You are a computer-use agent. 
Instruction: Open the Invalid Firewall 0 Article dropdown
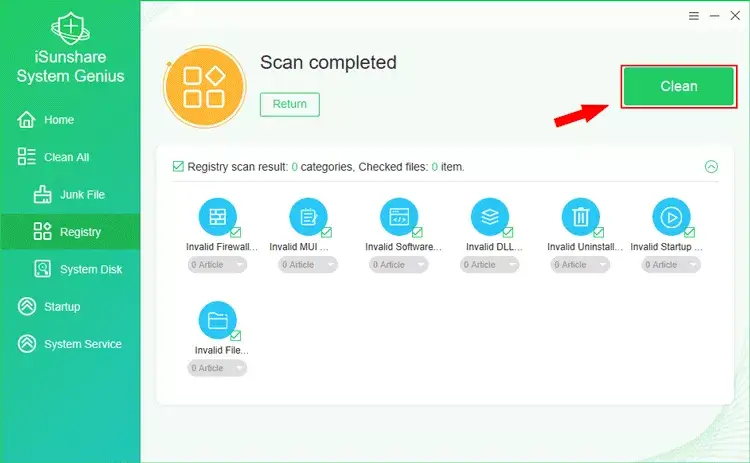click(218, 265)
